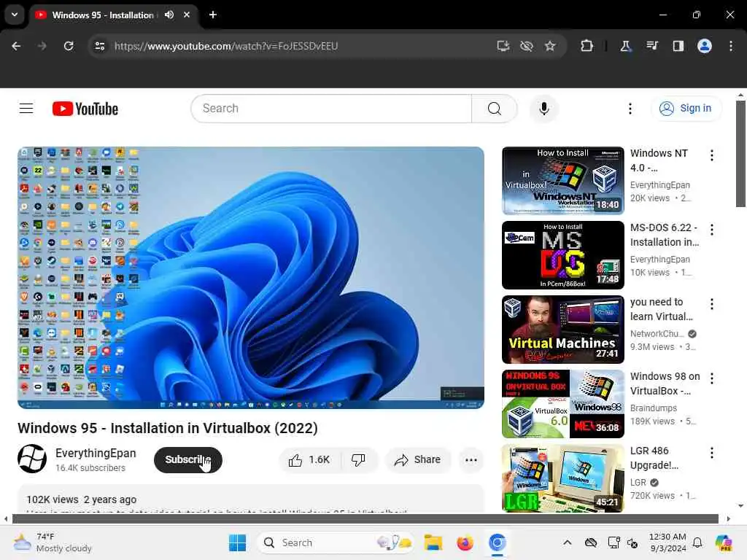Screen dimensions: 747x560
Task: Open options menu for 'you need to learn Virtual' video
Action: [712, 304]
